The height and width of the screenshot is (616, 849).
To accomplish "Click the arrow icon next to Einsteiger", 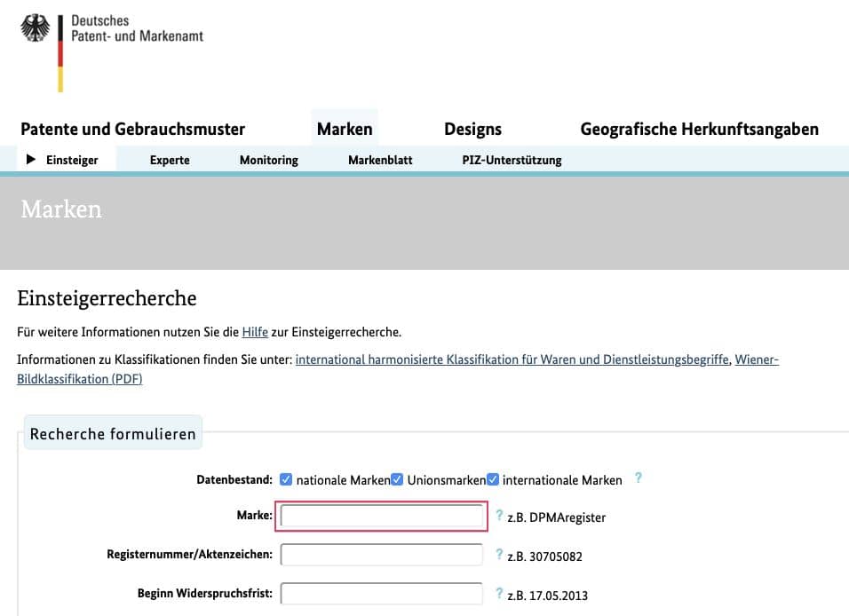I will point(33,160).
